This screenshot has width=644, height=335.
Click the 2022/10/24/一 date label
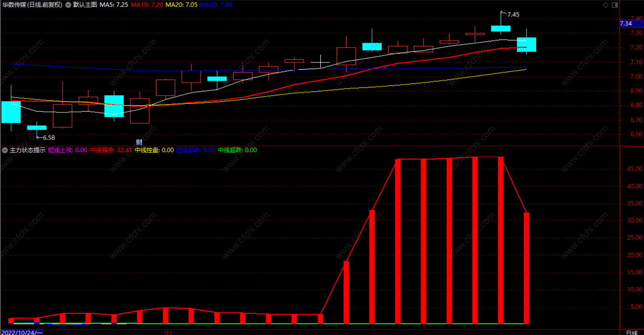coord(22,332)
